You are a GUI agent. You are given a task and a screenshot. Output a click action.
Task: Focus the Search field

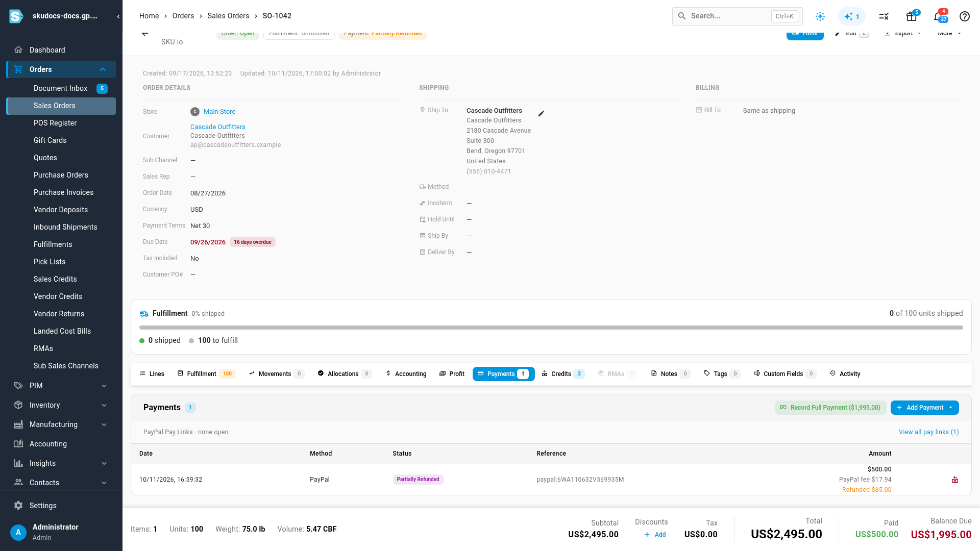[737, 16]
